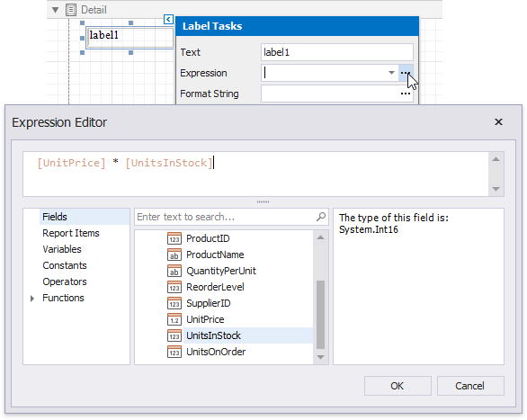527x420 pixels.
Task: Click the System.Int16 type description text
Action: tap(369, 230)
